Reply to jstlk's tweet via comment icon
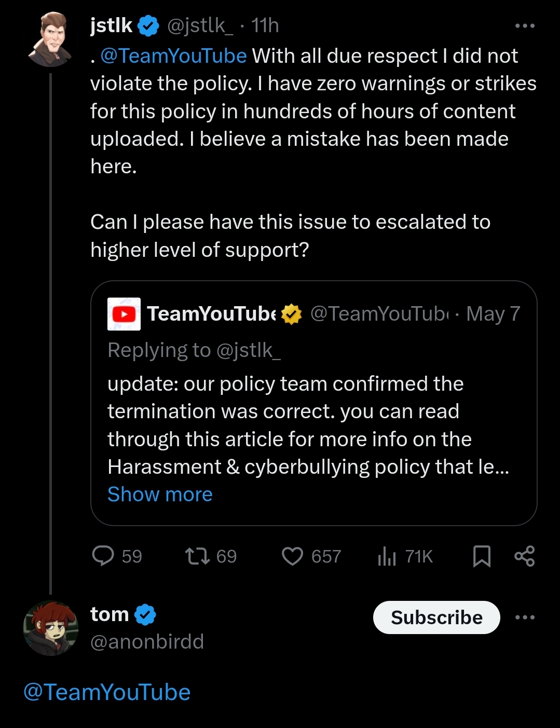 103,556
